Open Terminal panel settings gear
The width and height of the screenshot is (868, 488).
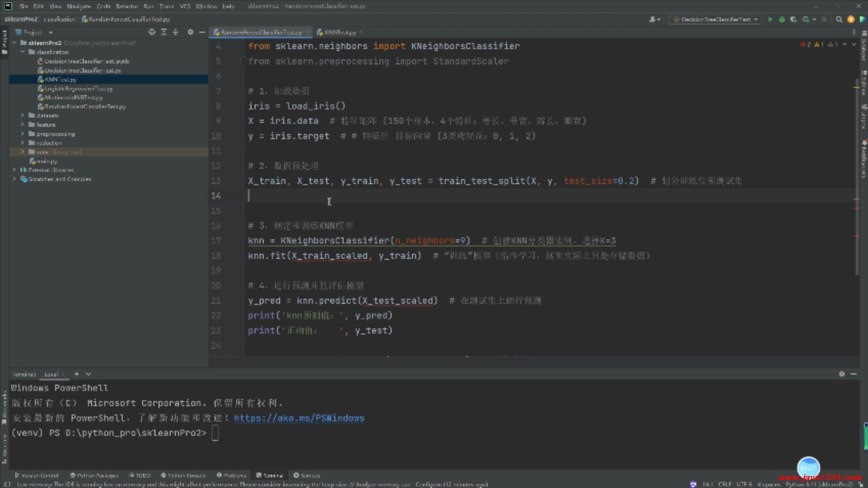tap(842, 374)
